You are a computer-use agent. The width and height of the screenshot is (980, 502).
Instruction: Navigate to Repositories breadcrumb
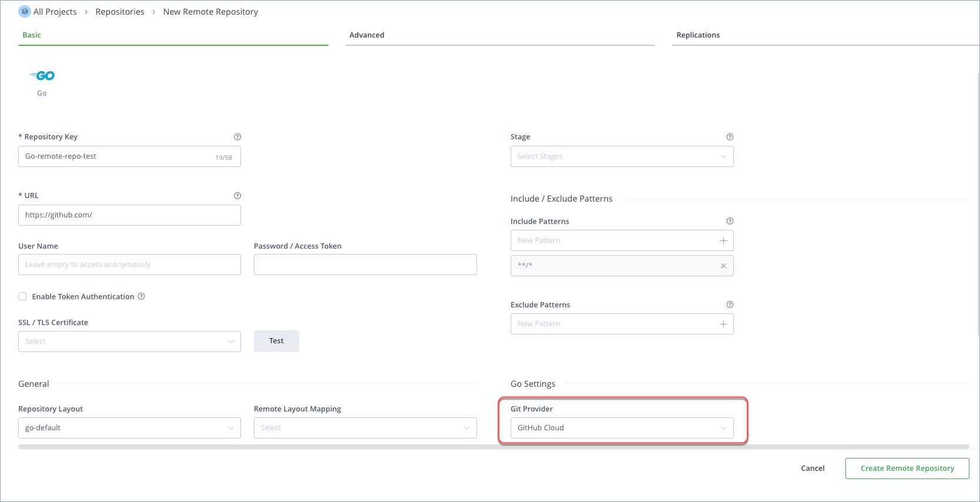(120, 12)
